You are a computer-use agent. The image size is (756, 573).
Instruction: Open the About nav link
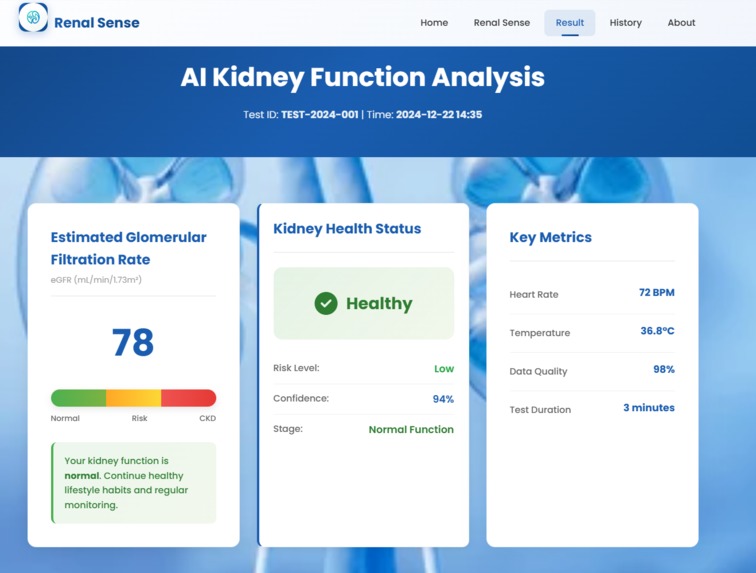tap(681, 23)
